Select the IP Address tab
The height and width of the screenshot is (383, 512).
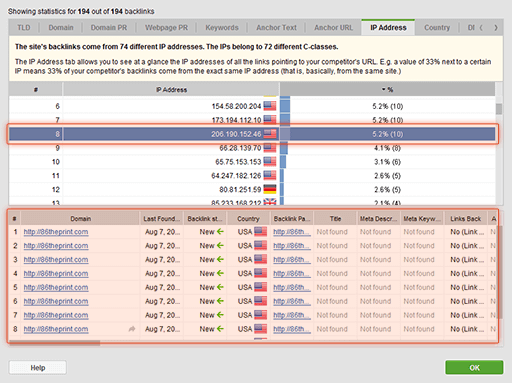388,28
